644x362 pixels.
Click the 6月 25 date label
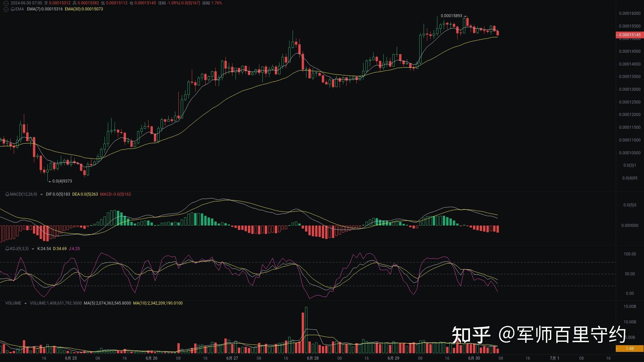(71, 358)
